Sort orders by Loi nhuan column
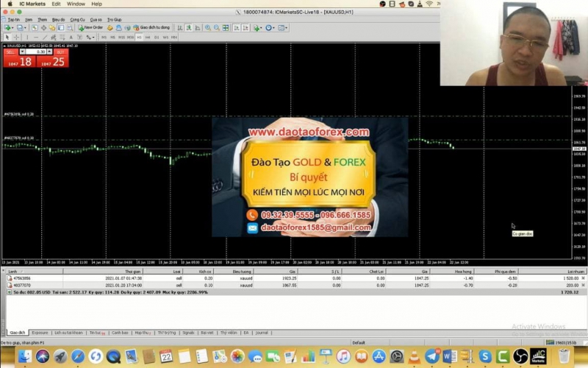This screenshot has height=368, width=588. [x=553, y=271]
